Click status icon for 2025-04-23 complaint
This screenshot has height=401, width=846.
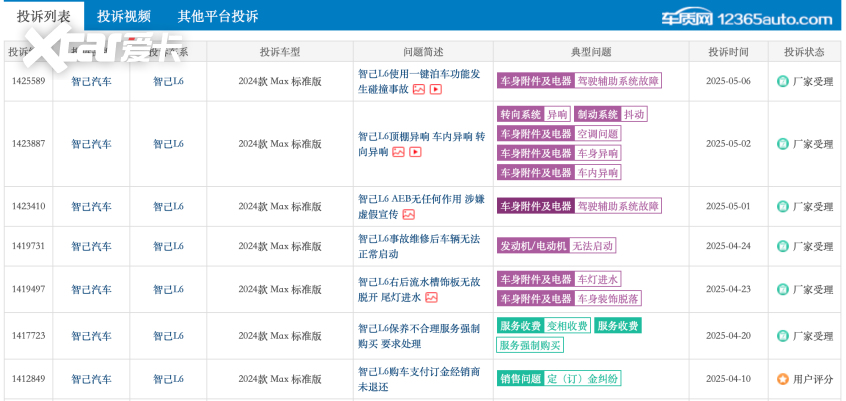click(x=782, y=289)
